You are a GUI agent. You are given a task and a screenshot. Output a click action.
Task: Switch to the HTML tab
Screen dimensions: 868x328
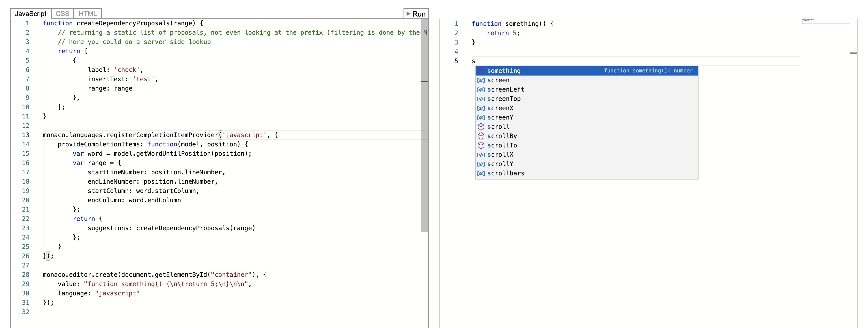point(87,13)
